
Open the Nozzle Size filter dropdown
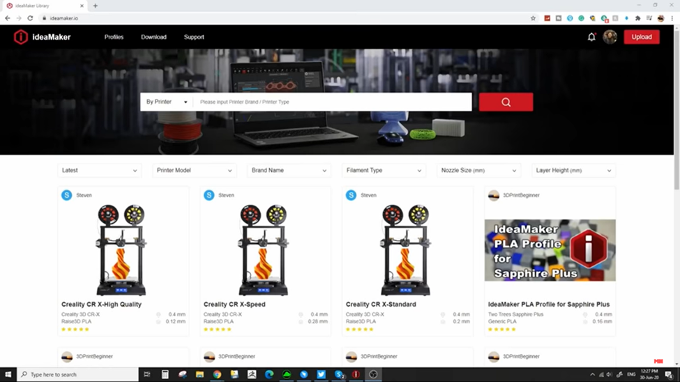(x=479, y=170)
